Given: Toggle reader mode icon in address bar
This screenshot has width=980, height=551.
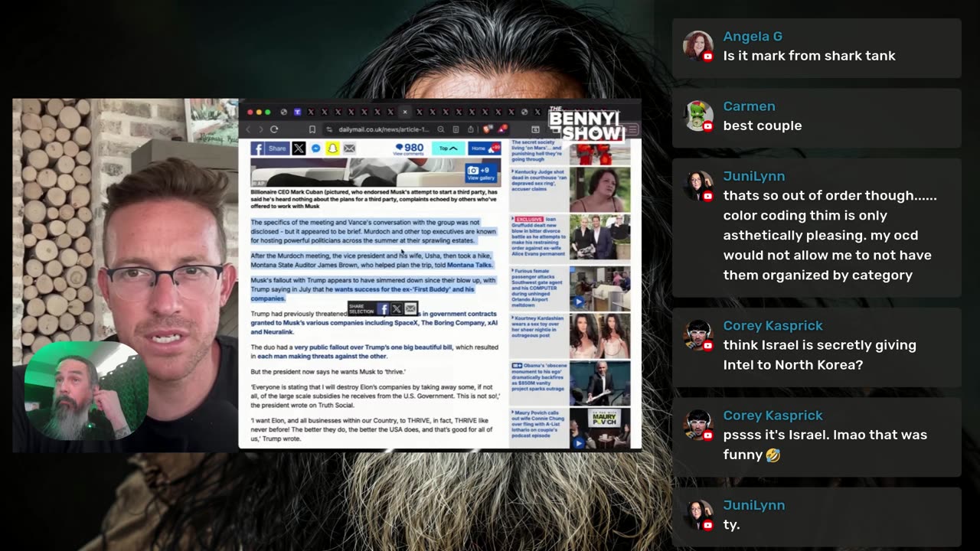Looking at the screenshot, I should [456, 129].
